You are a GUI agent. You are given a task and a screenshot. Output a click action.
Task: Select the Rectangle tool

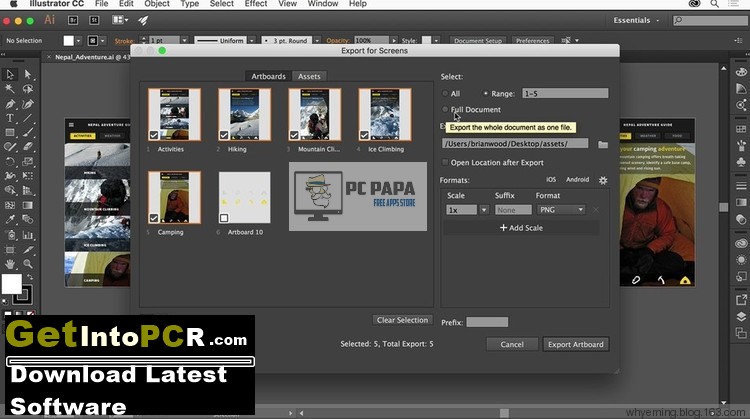pos(10,132)
